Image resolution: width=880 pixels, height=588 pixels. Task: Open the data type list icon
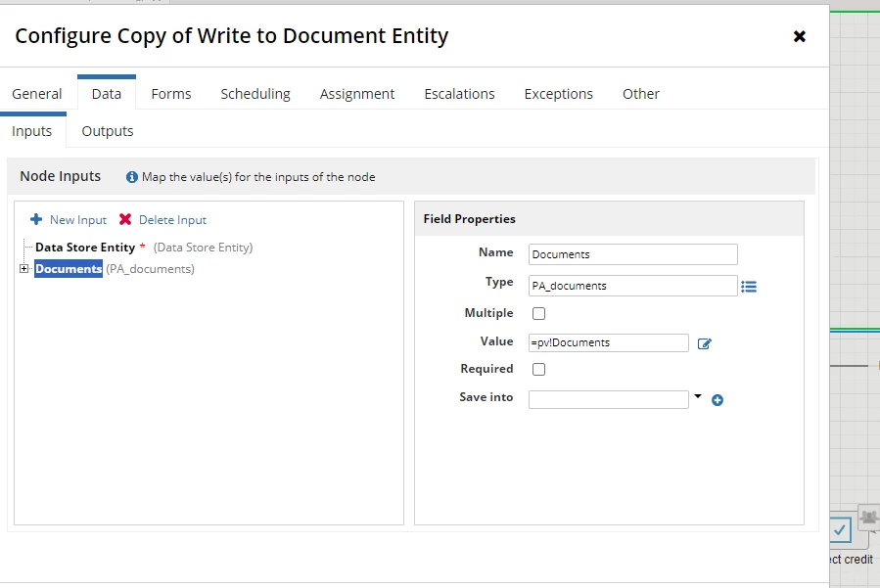pos(749,287)
